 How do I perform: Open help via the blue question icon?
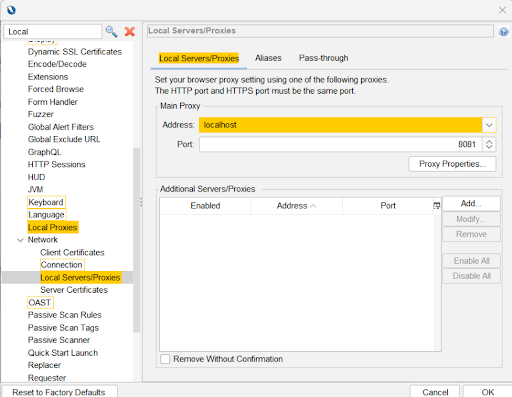(x=503, y=32)
